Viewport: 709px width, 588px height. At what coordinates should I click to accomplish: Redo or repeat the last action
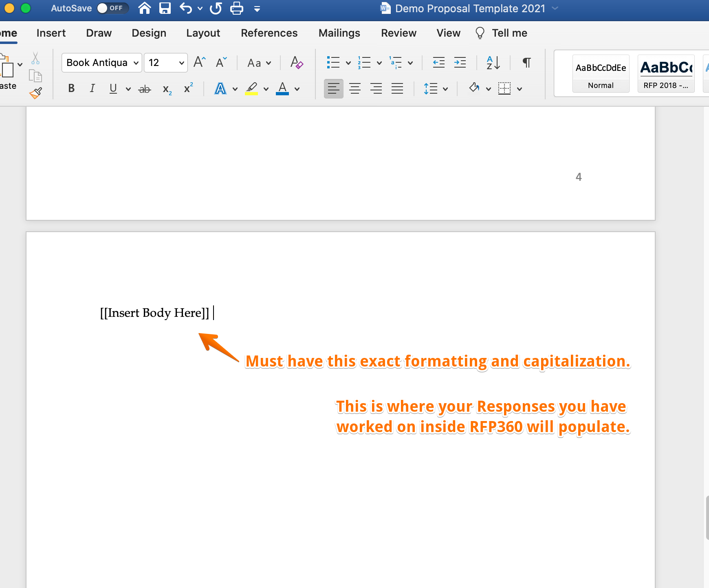[216, 8]
